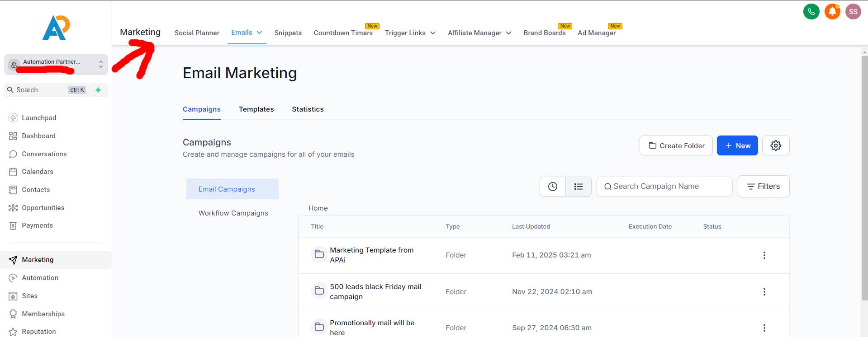Open Brand Boards in top navigation
The height and width of the screenshot is (337, 868).
[545, 33]
